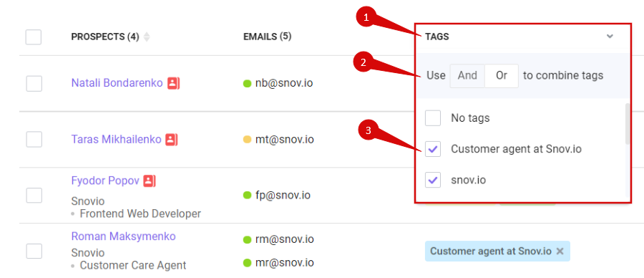Click green status dot of mr@snov.io

tap(248, 262)
